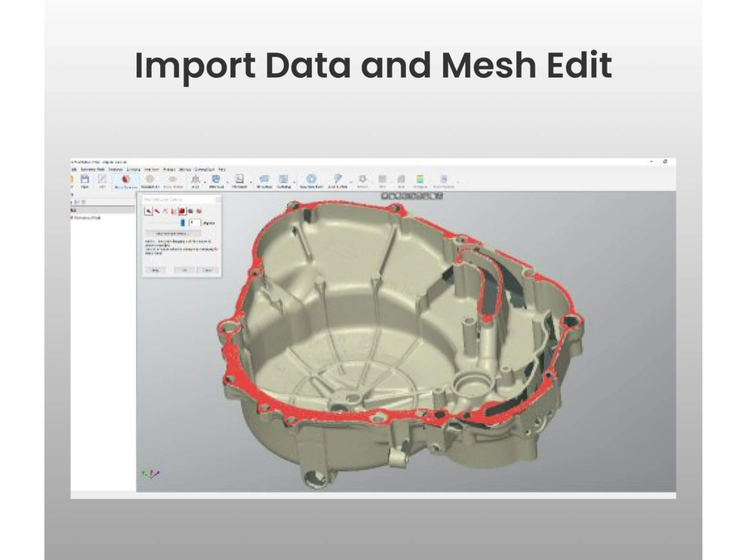This screenshot has height=560, width=747.
Task: Expand the toolbar overflow arrow at toolbar end
Action: pyautogui.click(x=458, y=182)
